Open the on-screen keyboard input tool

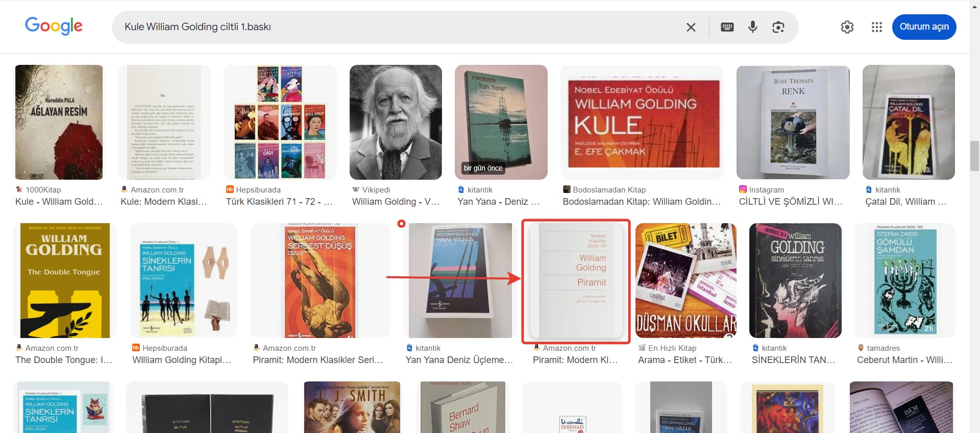click(727, 27)
